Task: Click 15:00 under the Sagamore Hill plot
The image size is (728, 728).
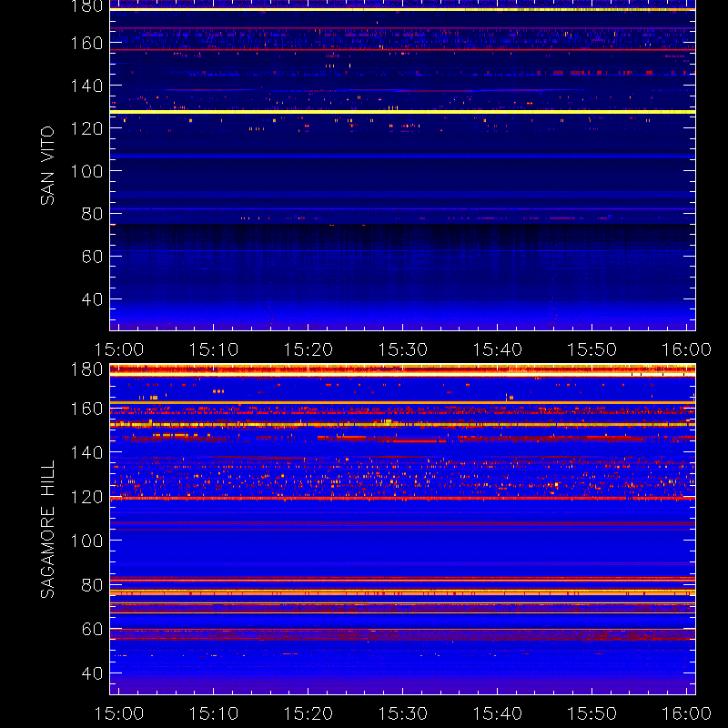Action: click(119, 713)
